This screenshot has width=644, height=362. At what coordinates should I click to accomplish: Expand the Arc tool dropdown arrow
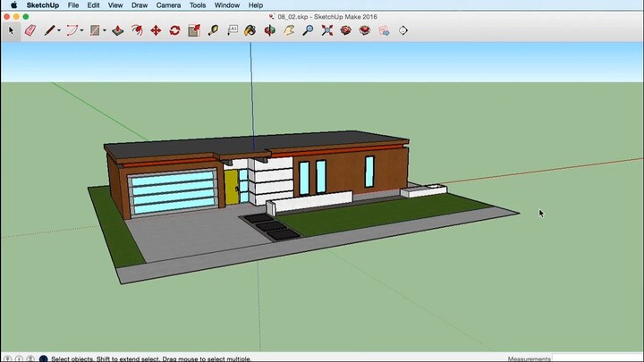click(81, 30)
